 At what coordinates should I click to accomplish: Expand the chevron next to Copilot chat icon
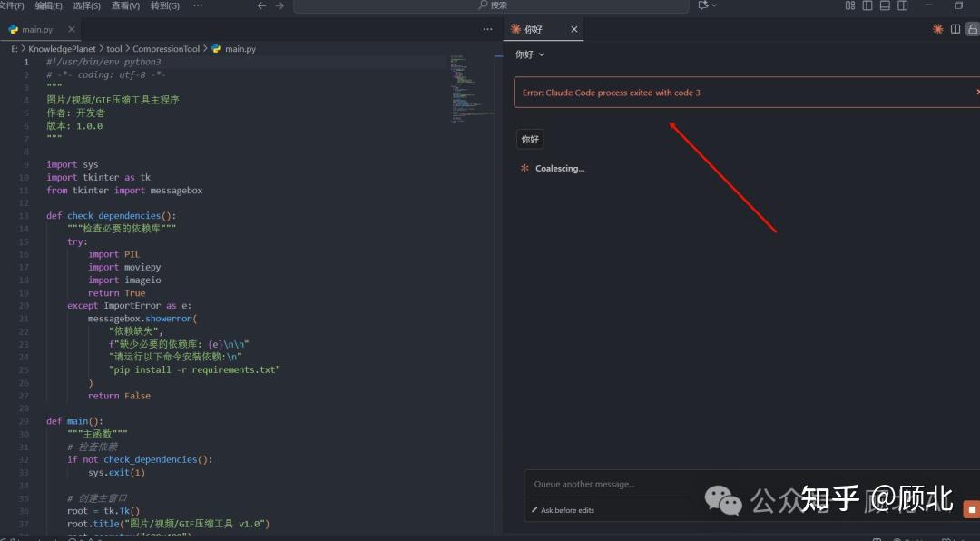[714, 5]
